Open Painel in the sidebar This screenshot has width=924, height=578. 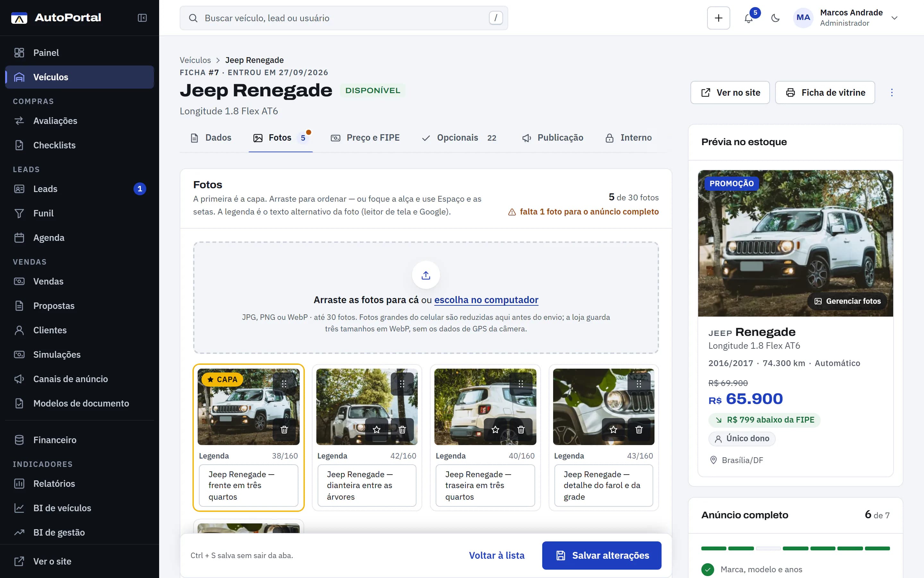[80, 53]
